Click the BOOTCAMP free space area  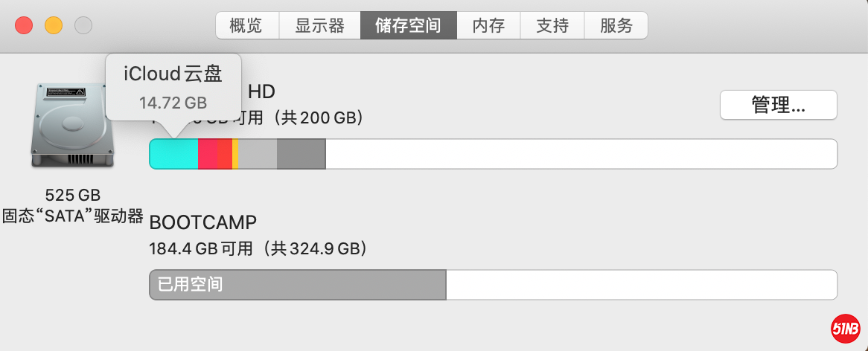[x=640, y=285]
